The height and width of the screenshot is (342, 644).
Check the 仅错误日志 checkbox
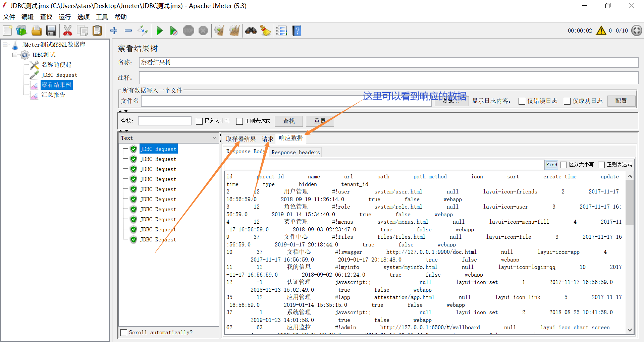pos(522,101)
